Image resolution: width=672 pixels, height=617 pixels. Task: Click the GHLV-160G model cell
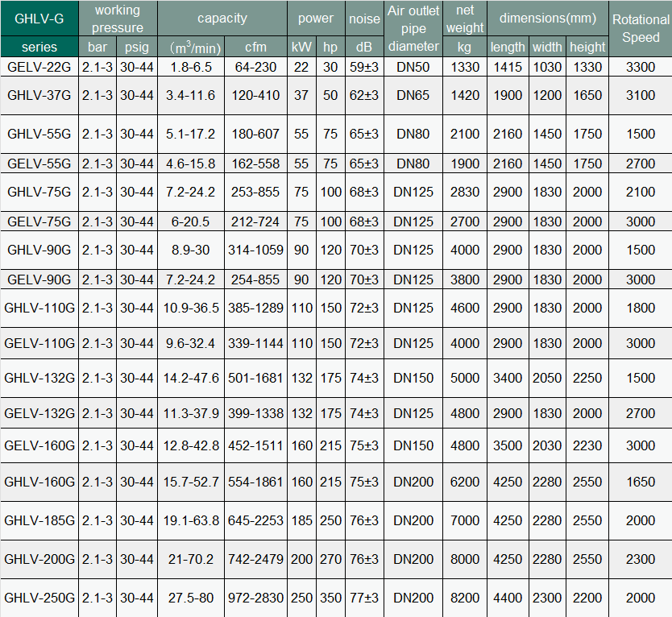[39, 482]
